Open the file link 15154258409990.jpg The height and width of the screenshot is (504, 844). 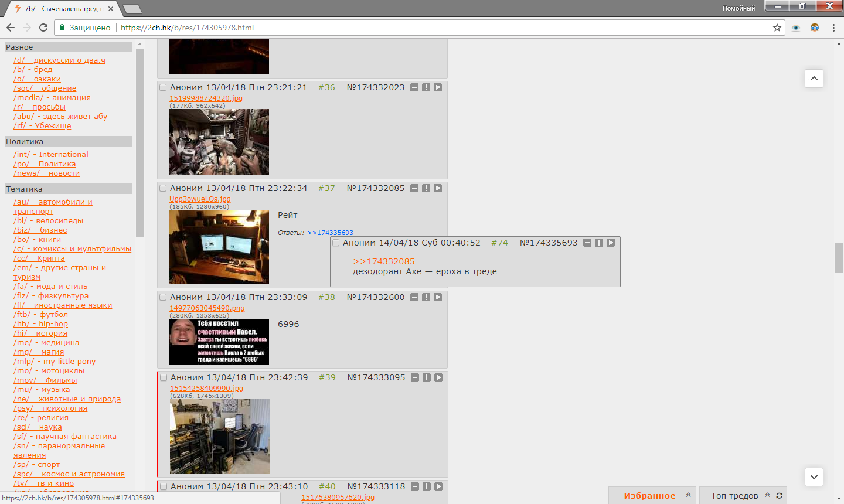click(x=206, y=388)
